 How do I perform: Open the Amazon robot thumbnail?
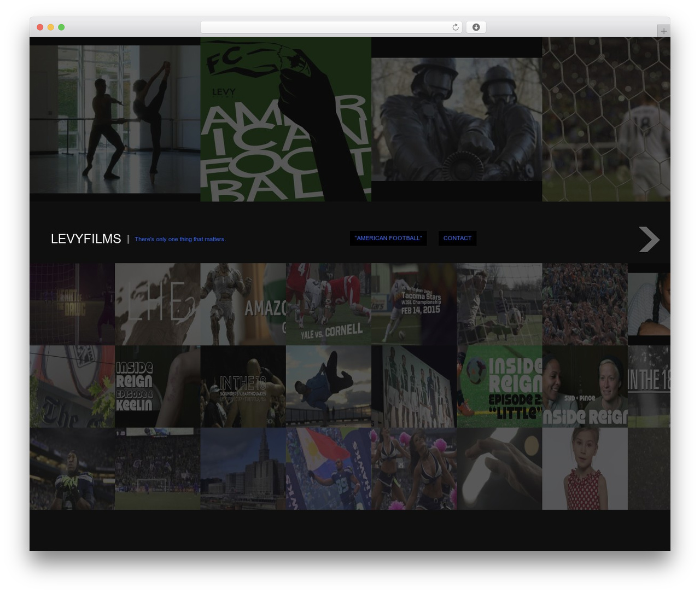click(243, 304)
